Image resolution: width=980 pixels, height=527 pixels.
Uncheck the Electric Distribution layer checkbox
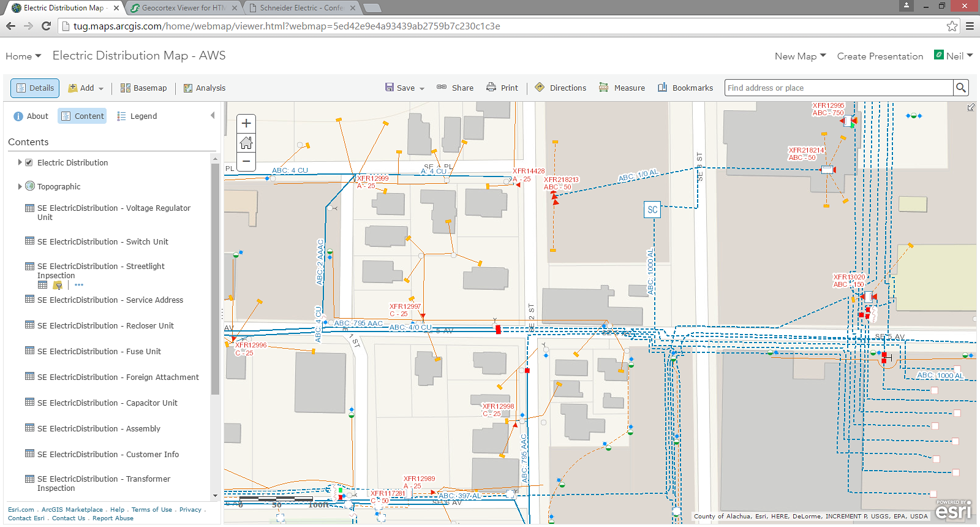pyautogui.click(x=29, y=163)
